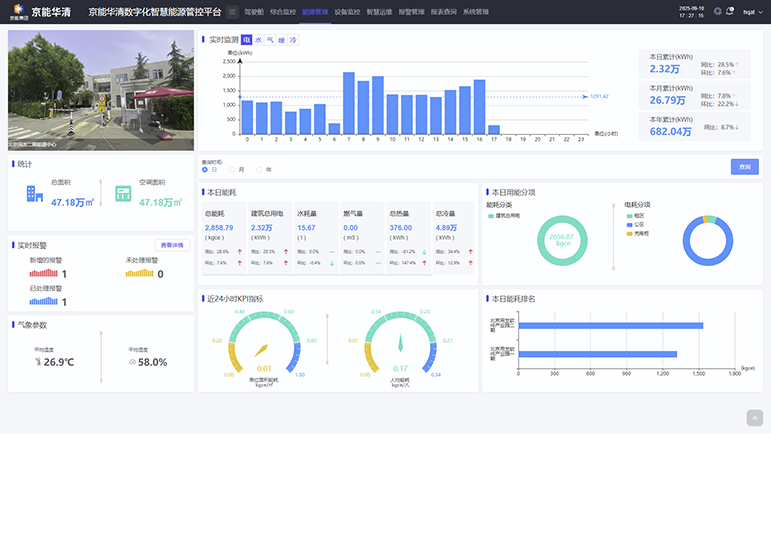Image resolution: width=771 pixels, height=556 pixels.
Task: Click the 26.79万 monthly total value
Action: [667, 100]
